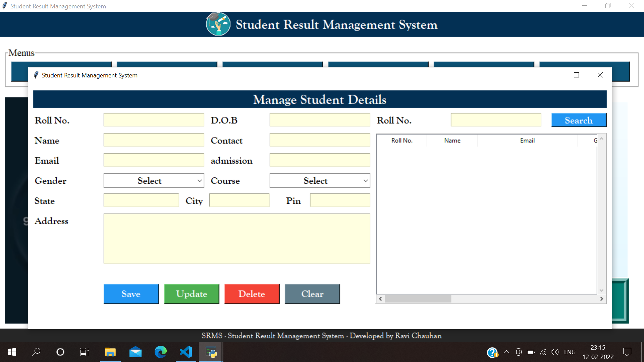Image resolution: width=644 pixels, height=362 pixels.
Task: Launch Visual Studio Code from the taskbar
Action: (185, 352)
